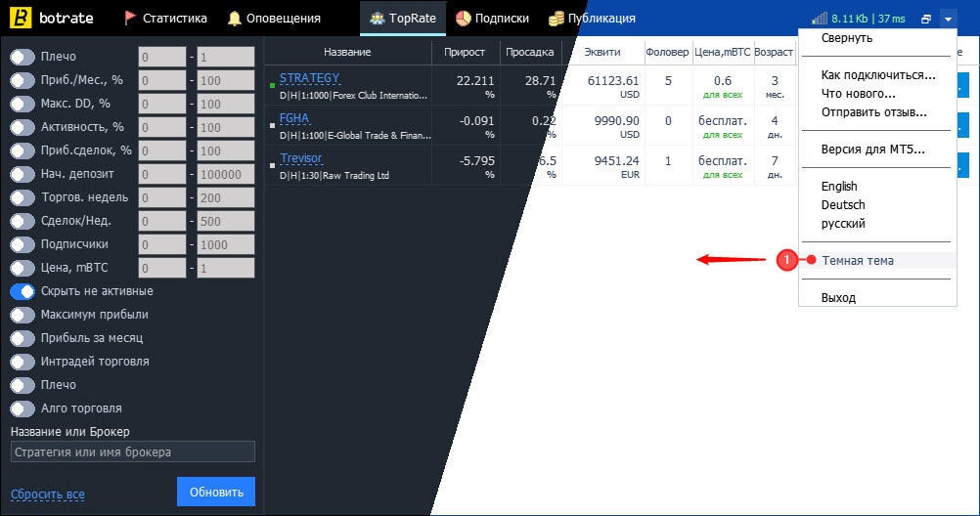
Task: Open the Публикация tab
Action: coord(592,19)
